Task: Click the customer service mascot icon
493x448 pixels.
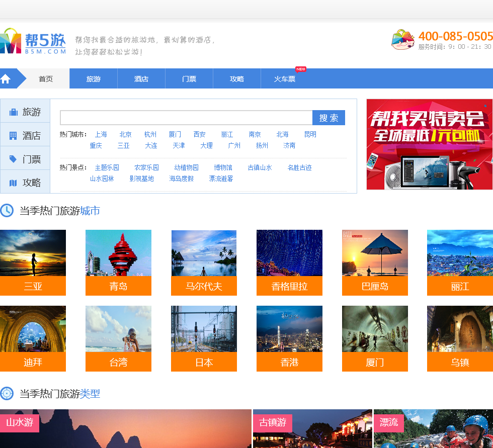Action: pyautogui.click(x=402, y=40)
